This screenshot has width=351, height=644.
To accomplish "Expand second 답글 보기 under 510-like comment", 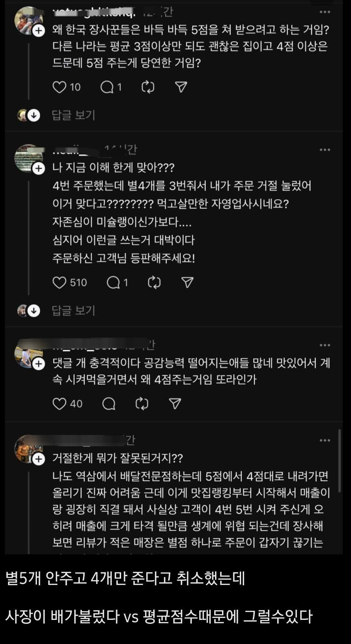I will (73, 310).
